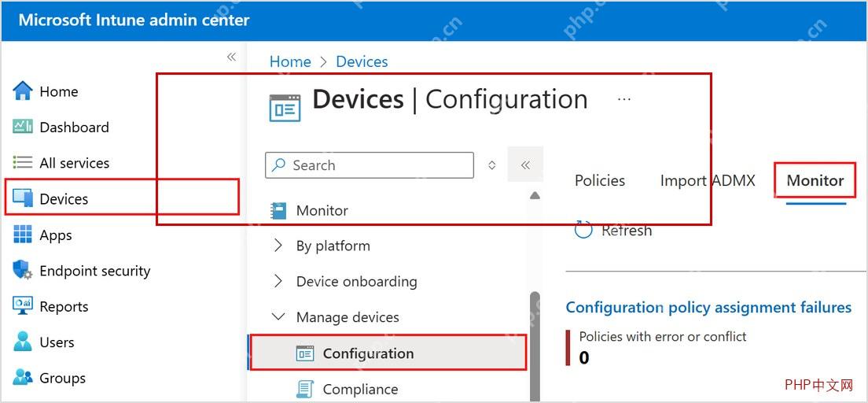Click the submenu vertical scrollbar thumb
This screenshot has height=403, width=868.
coord(535,346)
